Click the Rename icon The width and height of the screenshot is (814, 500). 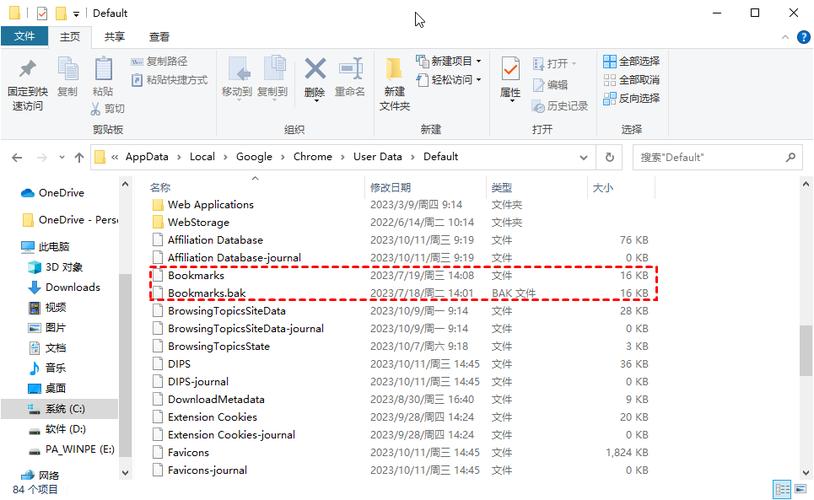tap(350, 69)
